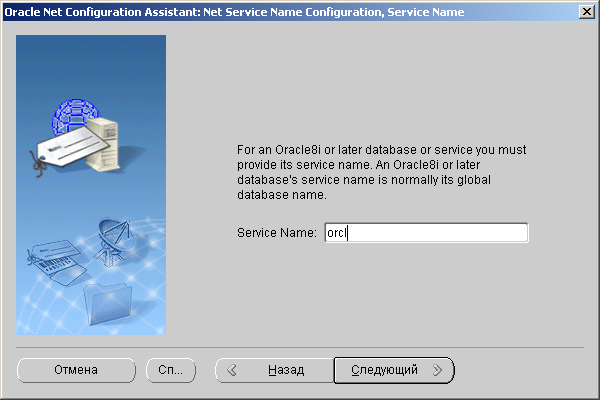The image size is (600, 400).
Task: Click the Service Name label
Action: click(277, 233)
